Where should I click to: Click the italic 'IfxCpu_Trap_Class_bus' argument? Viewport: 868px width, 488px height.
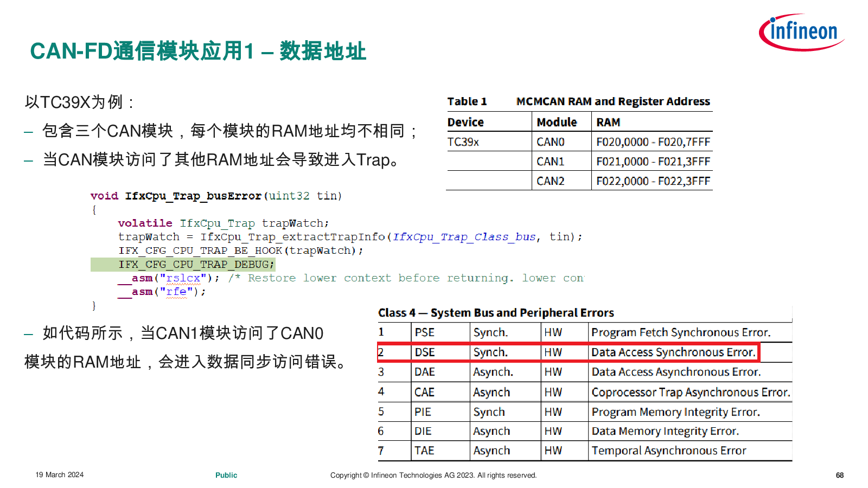464,237
